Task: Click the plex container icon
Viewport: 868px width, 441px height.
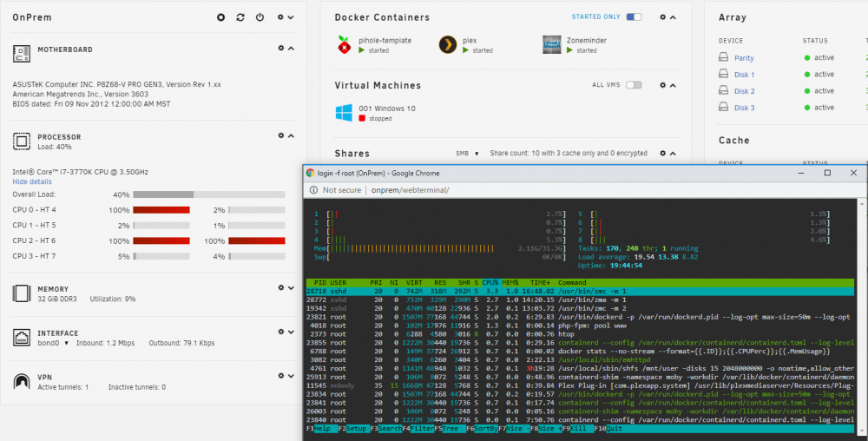Action: click(448, 45)
